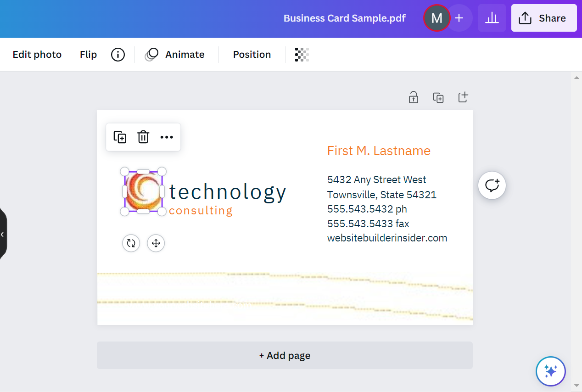Image resolution: width=582 pixels, height=392 pixels.
Task: Select the swirl logo image
Action: click(x=143, y=191)
